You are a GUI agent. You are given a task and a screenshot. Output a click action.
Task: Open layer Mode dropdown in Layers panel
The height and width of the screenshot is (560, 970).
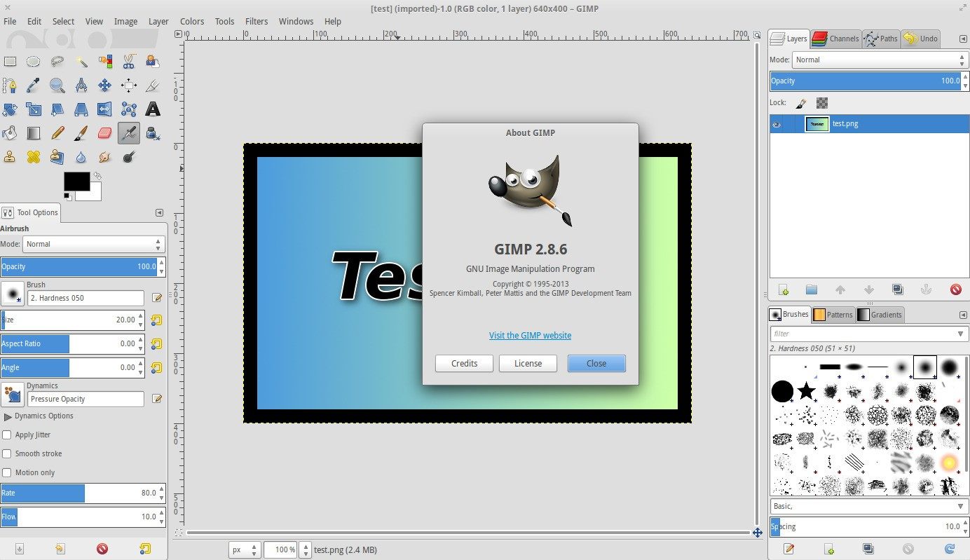880,60
